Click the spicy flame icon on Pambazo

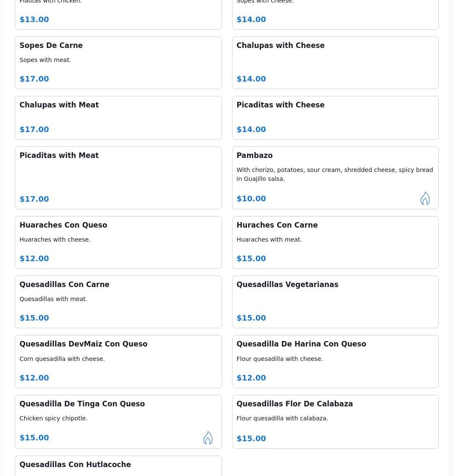[x=425, y=198]
